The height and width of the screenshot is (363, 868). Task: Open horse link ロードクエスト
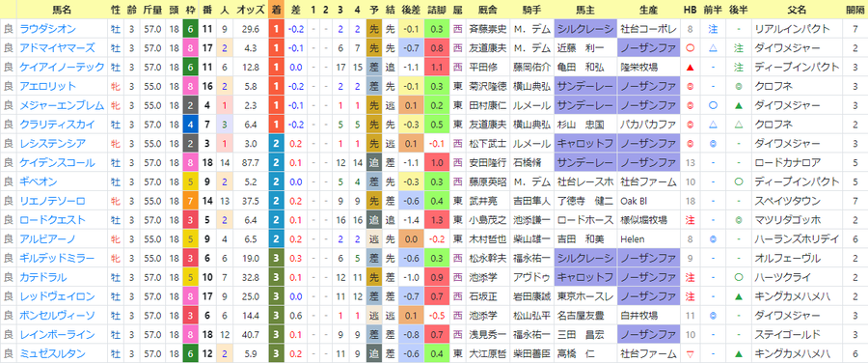click(52, 220)
